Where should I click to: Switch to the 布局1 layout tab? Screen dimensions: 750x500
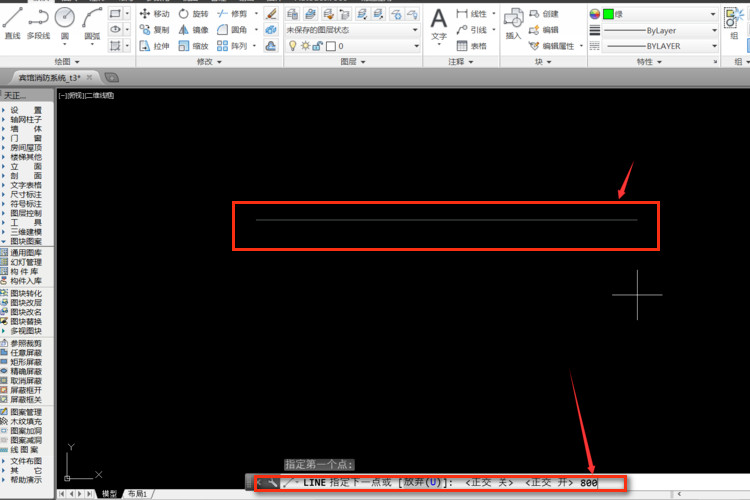[138, 494]
